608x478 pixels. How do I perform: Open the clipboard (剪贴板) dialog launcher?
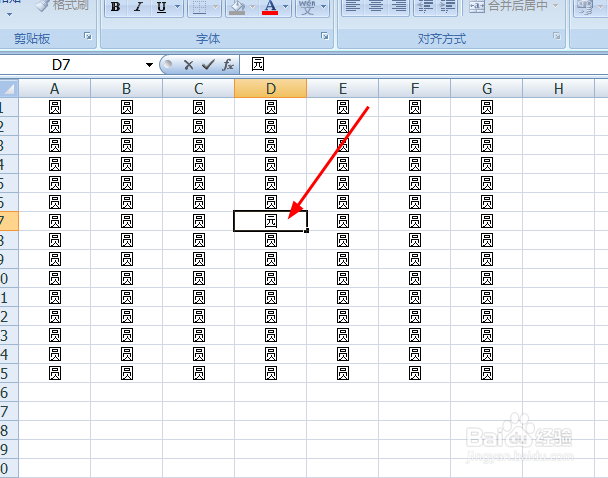point(88,36)
